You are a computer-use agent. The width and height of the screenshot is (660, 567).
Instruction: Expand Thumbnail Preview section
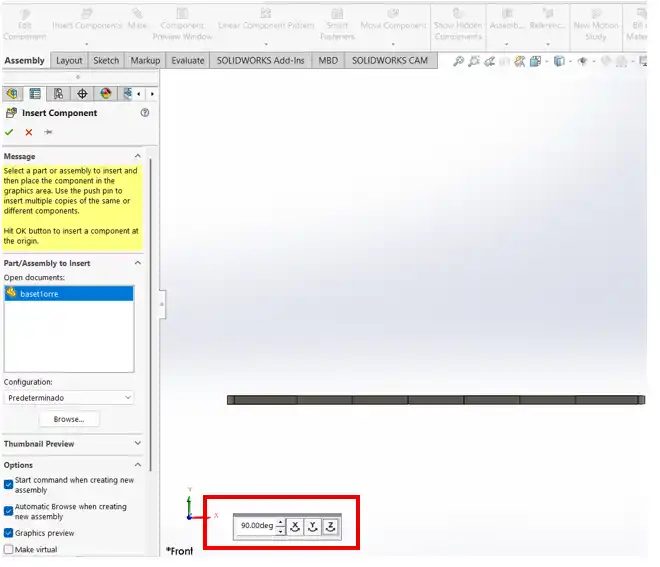click(x=138, y=443)
